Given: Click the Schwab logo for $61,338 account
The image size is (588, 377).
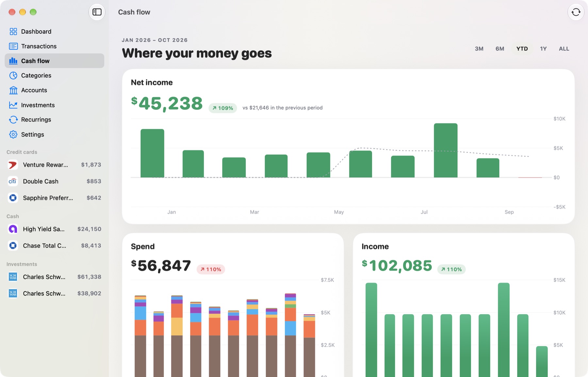Looking at the screenshot, I should pyautogui.click(x=13, y=277).
